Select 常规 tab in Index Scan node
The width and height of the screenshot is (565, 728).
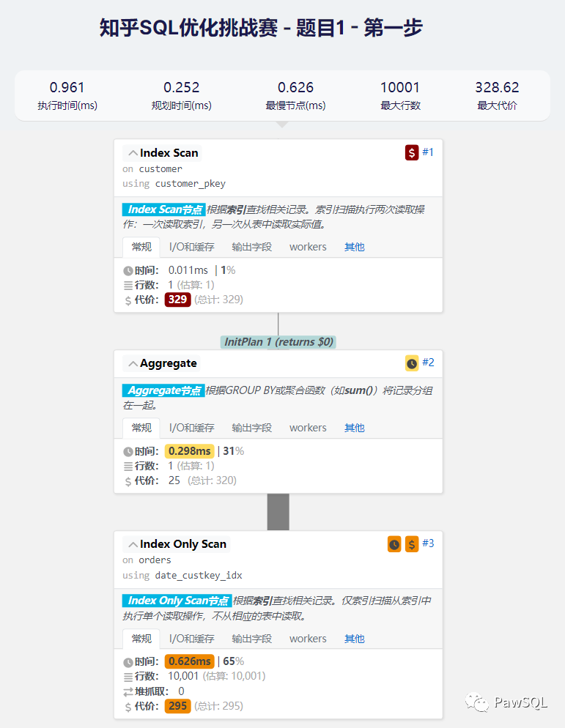(141, 247)
